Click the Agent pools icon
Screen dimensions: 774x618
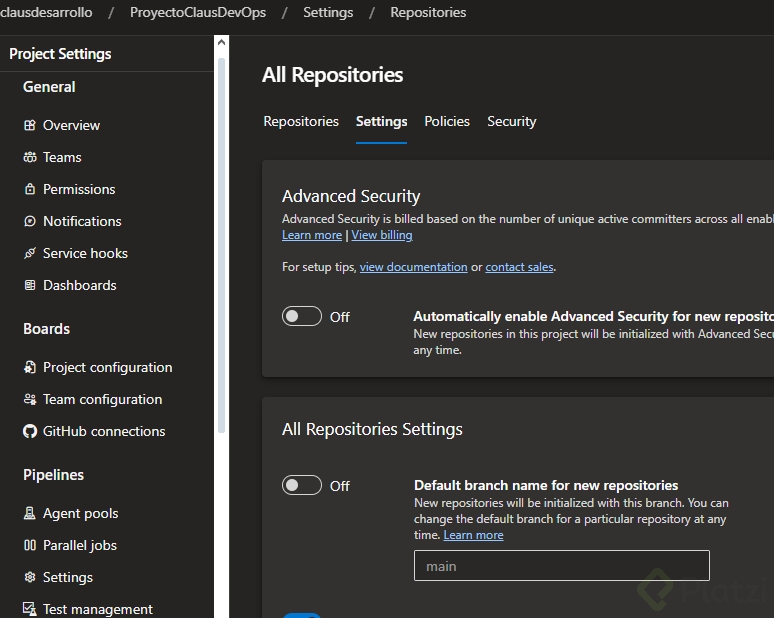30,514
